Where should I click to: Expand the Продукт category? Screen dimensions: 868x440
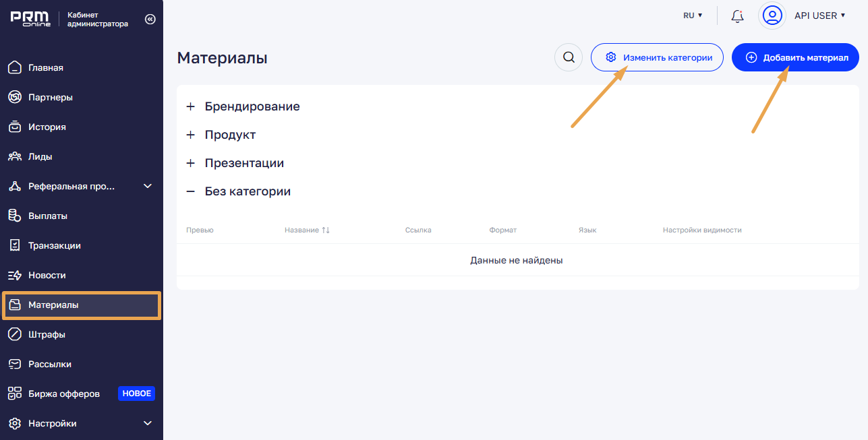[x=190, y=135]
